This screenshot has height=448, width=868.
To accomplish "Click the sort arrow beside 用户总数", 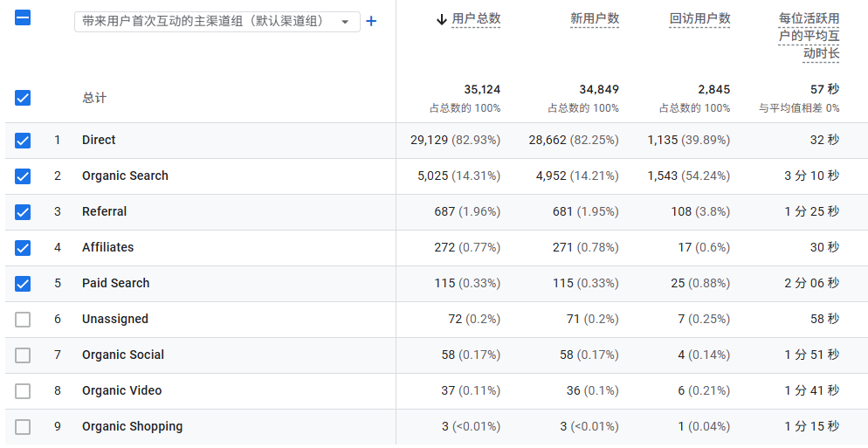I will point(441,19).
